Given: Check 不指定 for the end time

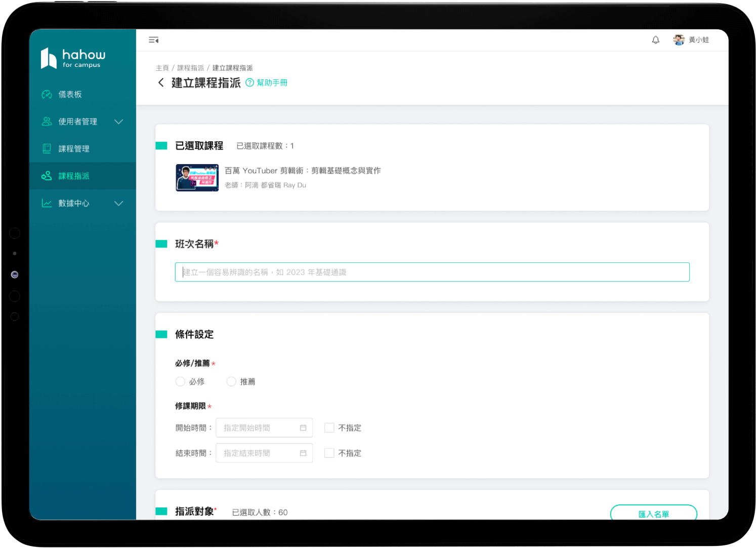Looking at the screenshot, I should click(x=329, y=453).
